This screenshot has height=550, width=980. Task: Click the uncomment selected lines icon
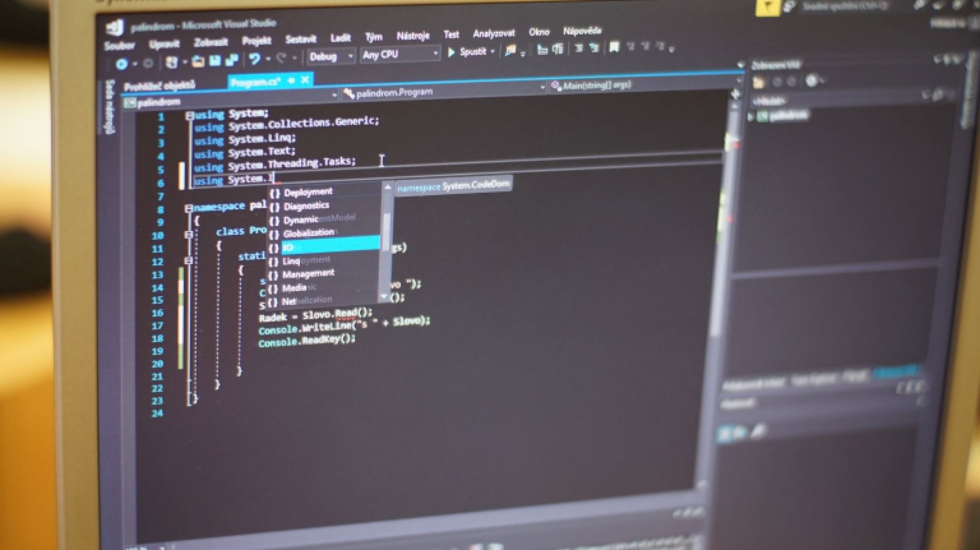tap(558, 49)
